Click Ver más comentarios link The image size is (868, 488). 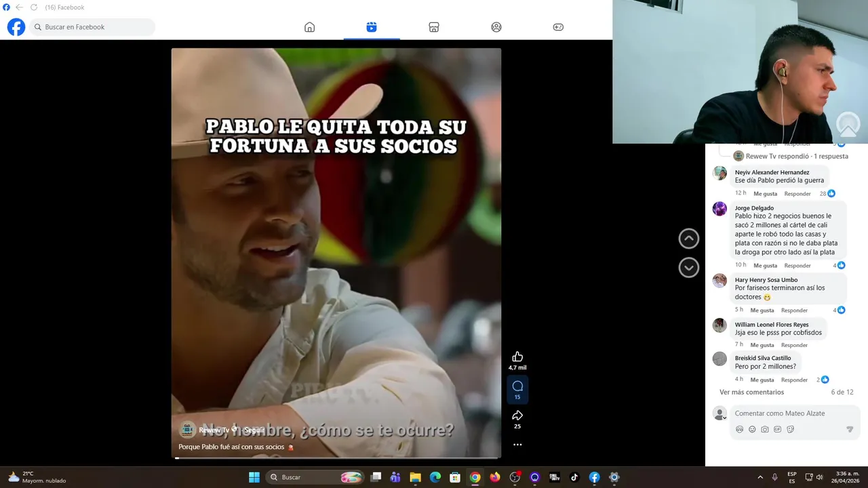coord(751,392)
